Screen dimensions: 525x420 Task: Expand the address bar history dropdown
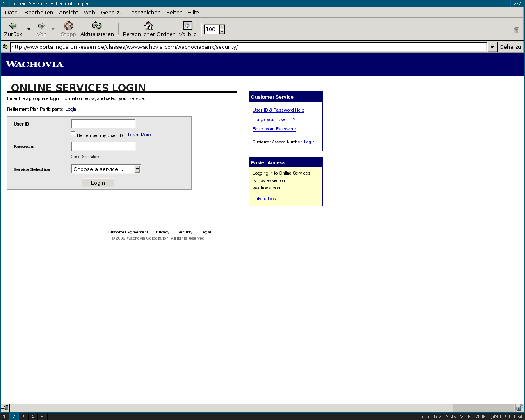(x=492, y=47)
